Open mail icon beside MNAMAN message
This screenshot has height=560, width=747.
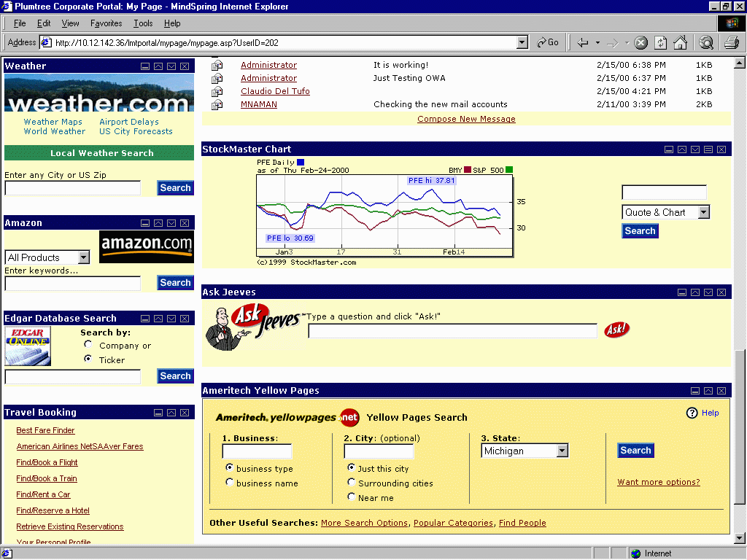(x=217, y=105)
